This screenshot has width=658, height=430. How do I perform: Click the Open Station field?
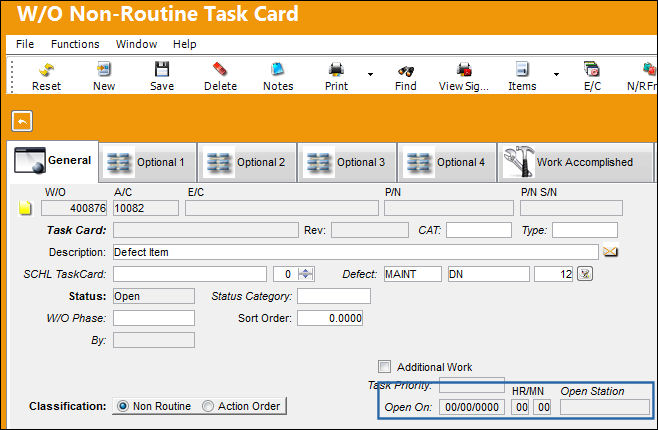[x=605, y=407]
